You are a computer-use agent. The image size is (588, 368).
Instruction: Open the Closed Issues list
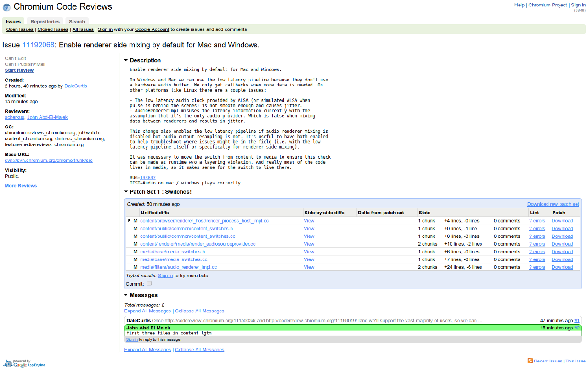click(53, 29)
